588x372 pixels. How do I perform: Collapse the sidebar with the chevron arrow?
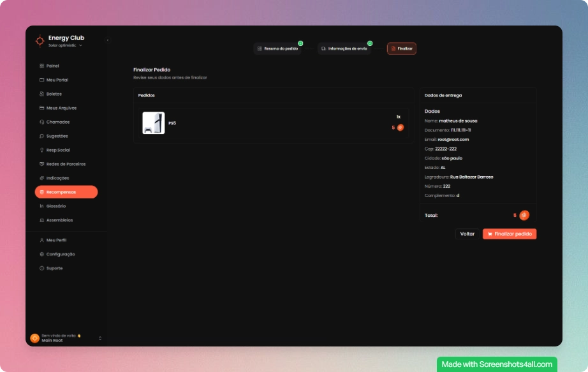tap(108, 40)
